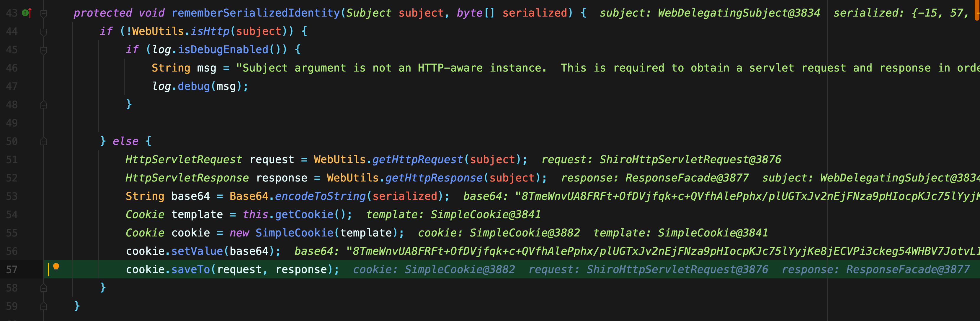Click inline hint 'request: ShiroHttpServletRequest@3876' on line 51
Image resolution: width=980 pixels, height=321 pixels.
pyautogui.click(x=661, y=160)
